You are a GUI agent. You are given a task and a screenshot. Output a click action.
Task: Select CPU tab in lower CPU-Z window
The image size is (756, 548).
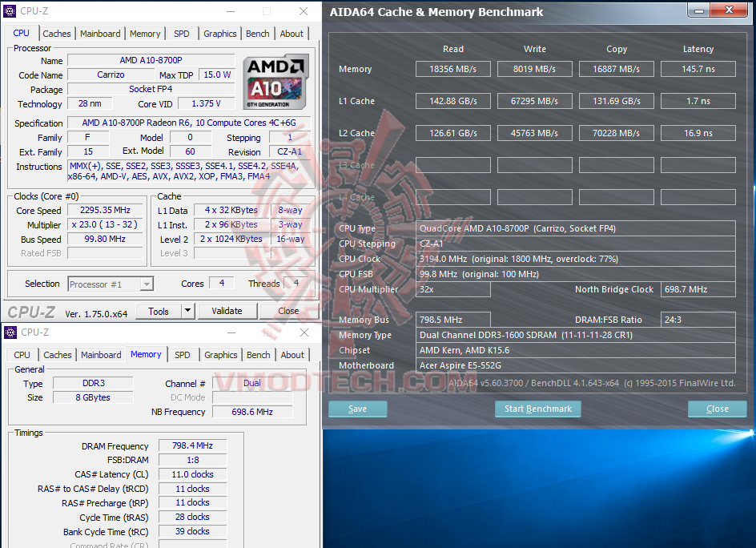pyautogui.click(x=22, y=355)
